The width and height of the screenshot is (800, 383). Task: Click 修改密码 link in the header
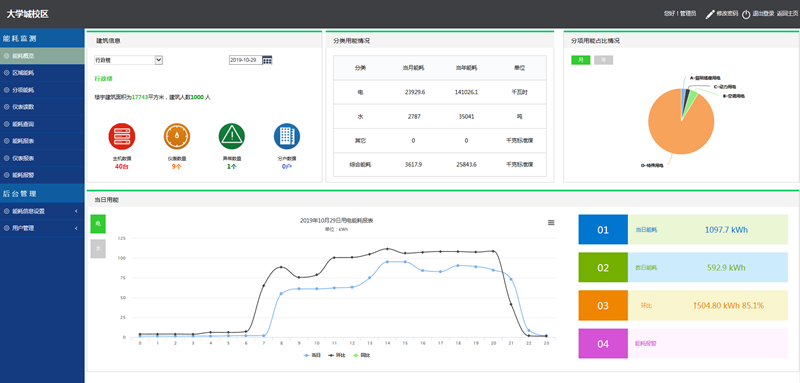pos(727,14)
